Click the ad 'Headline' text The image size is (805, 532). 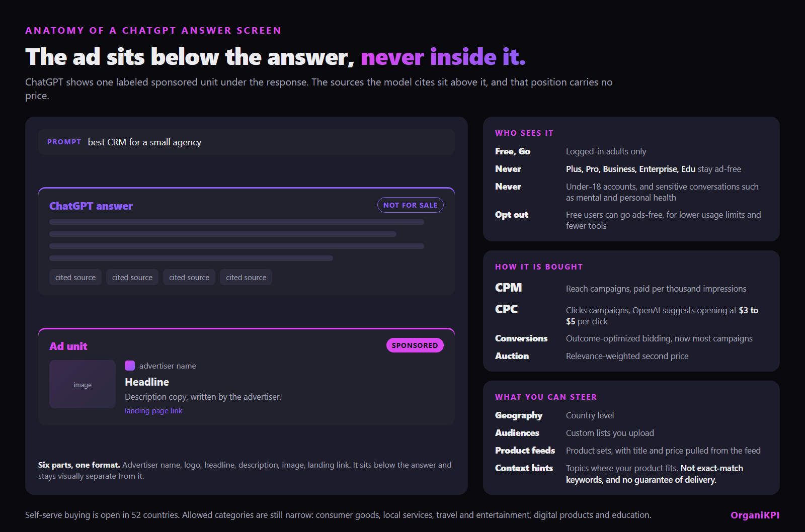click(x=147, y=382)
